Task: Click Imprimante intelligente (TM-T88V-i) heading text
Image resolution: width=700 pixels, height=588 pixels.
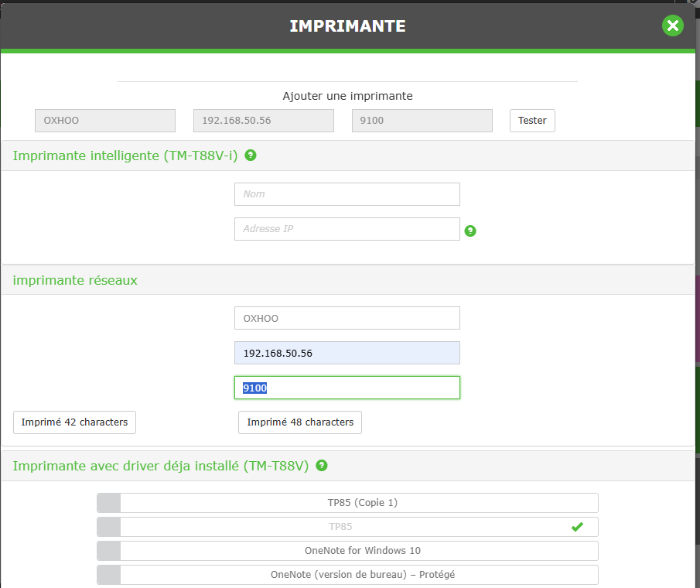Action: click(x=125, y=156)
